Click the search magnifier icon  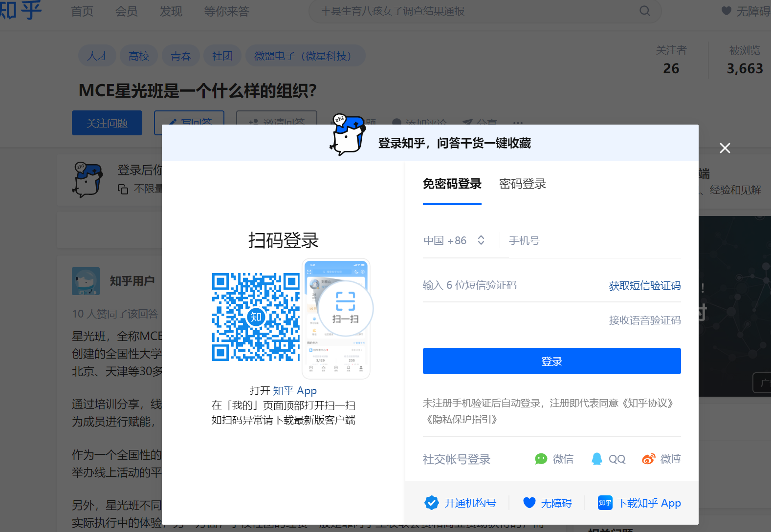coord(645,11)
